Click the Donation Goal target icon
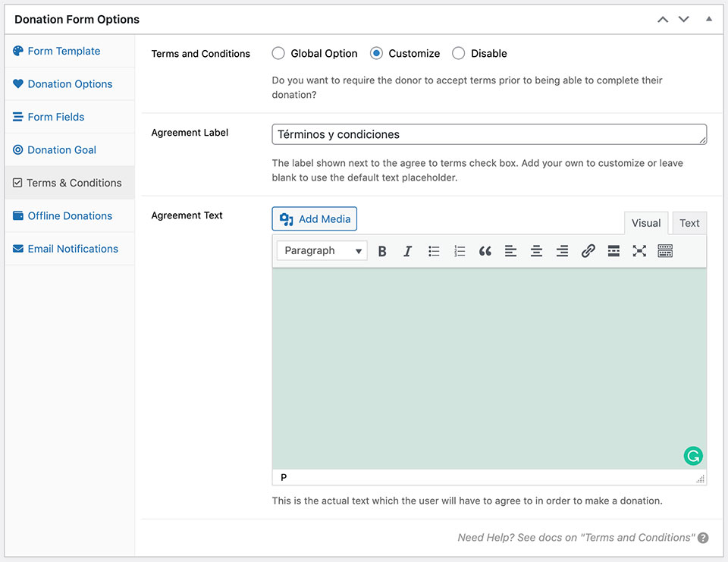This screenshot has width=728, height=562. pyautogui.click(x=17, y=149)
